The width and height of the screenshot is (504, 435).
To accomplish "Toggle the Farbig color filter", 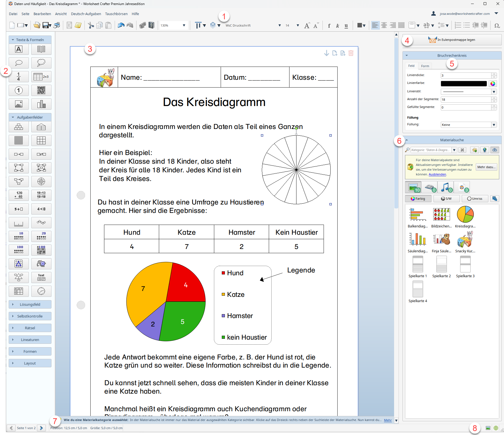I will 418,199.
